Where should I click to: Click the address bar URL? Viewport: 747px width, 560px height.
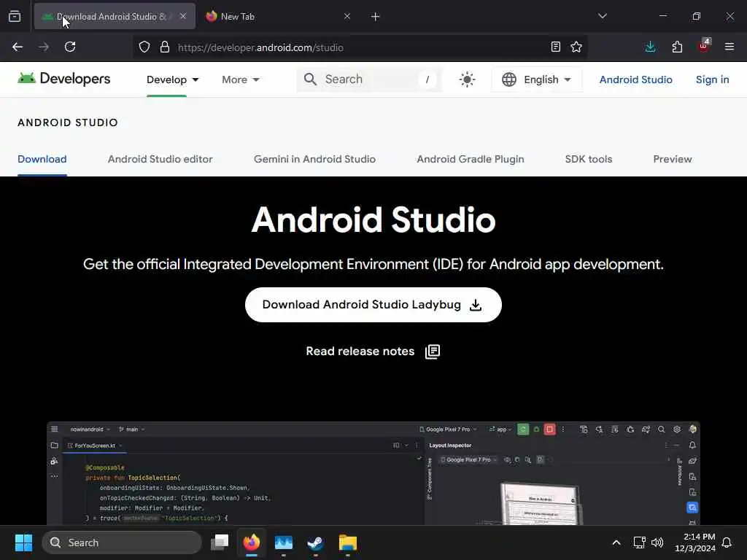(260, 47)
